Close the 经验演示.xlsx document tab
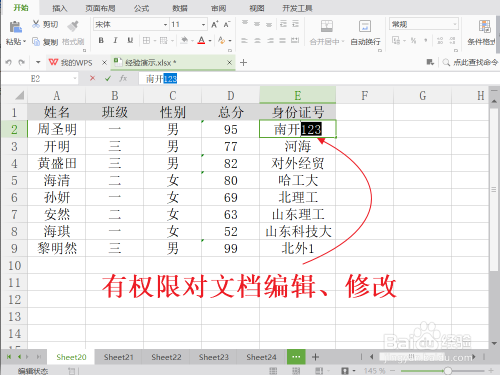Image resolution: width=500 pixels, height=375 pixels. pos(229,62)
